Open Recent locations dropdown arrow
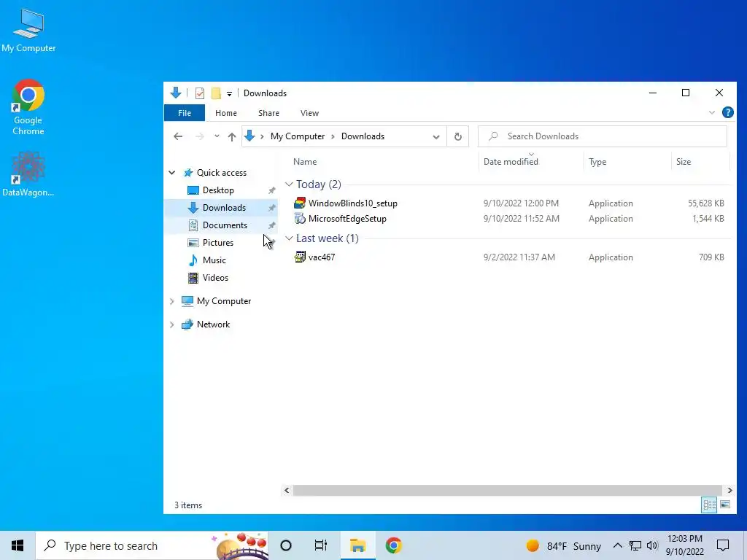The width and height of the screenshot is (747, 560). coord(217,136)
